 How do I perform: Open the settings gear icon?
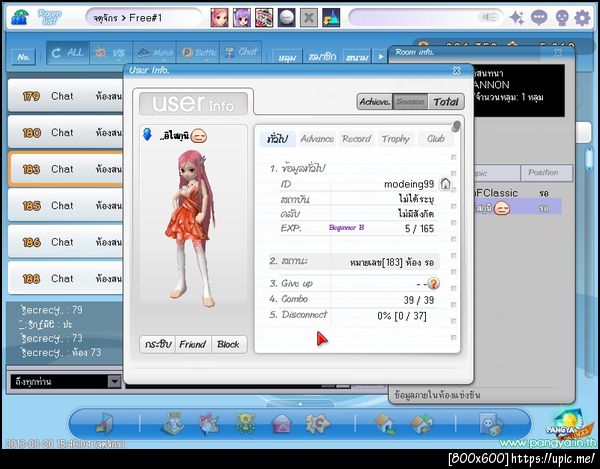coord(582,18)
